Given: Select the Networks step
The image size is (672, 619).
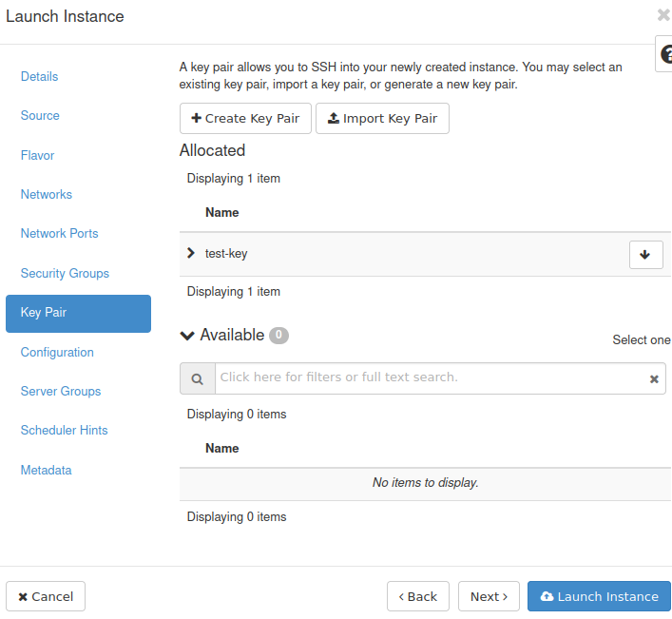Looking at the screenshot, I should pos(47,194).
